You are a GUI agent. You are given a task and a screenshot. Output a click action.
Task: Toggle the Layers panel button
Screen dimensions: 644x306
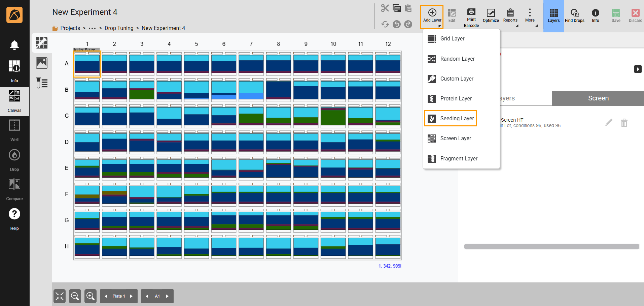pyautogui.click(x=553, y=16)
